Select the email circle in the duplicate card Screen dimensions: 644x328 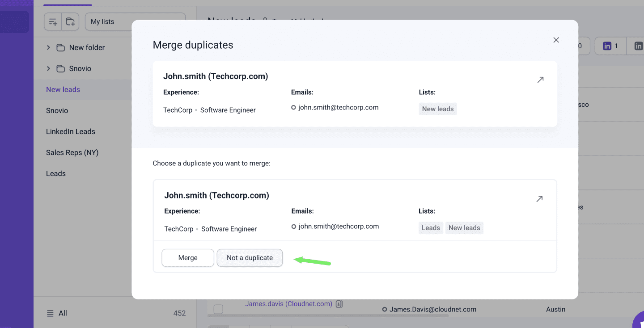(294, 227)
